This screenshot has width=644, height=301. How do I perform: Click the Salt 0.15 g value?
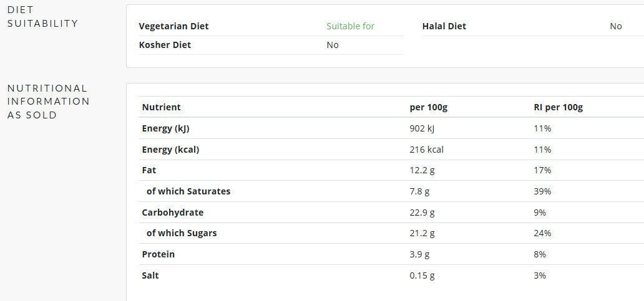coord(422,275)
